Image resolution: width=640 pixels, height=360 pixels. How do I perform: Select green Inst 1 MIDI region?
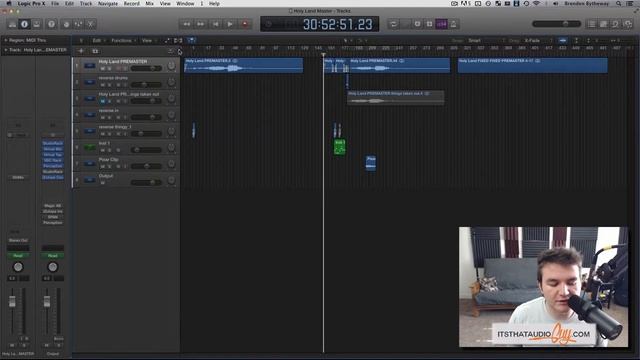tap(340, 147)
